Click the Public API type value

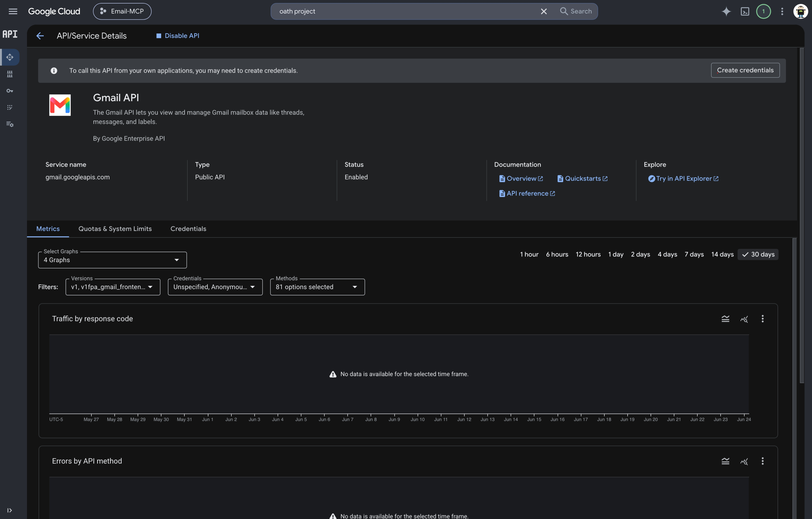click(210, 177)
